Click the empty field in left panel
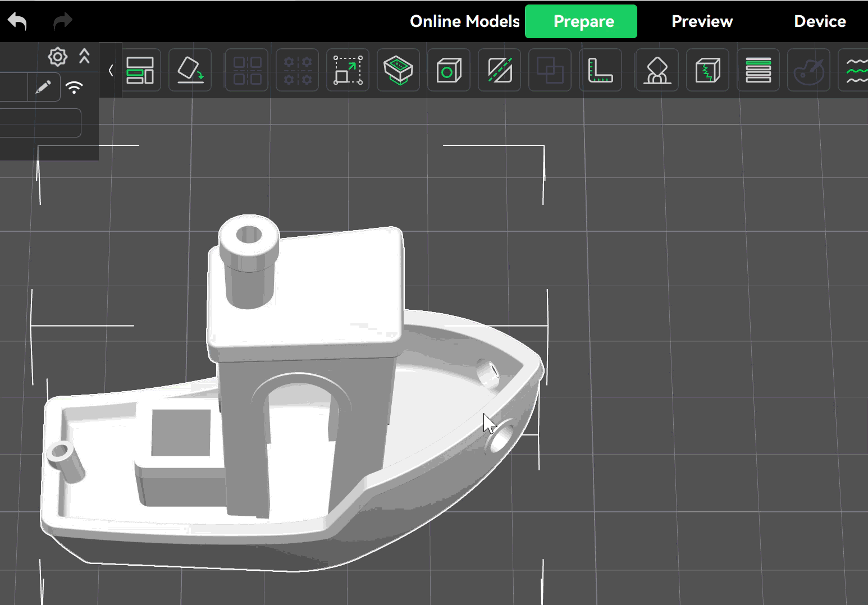The width and height of the screenshot is (868, 605). point(40,123)
